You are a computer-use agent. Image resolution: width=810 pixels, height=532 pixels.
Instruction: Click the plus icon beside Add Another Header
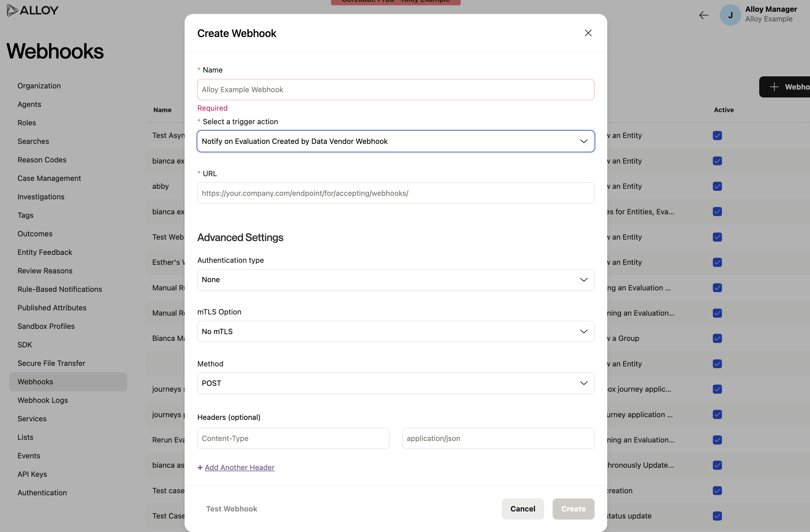pyautogui.click(x=200, y=468)
